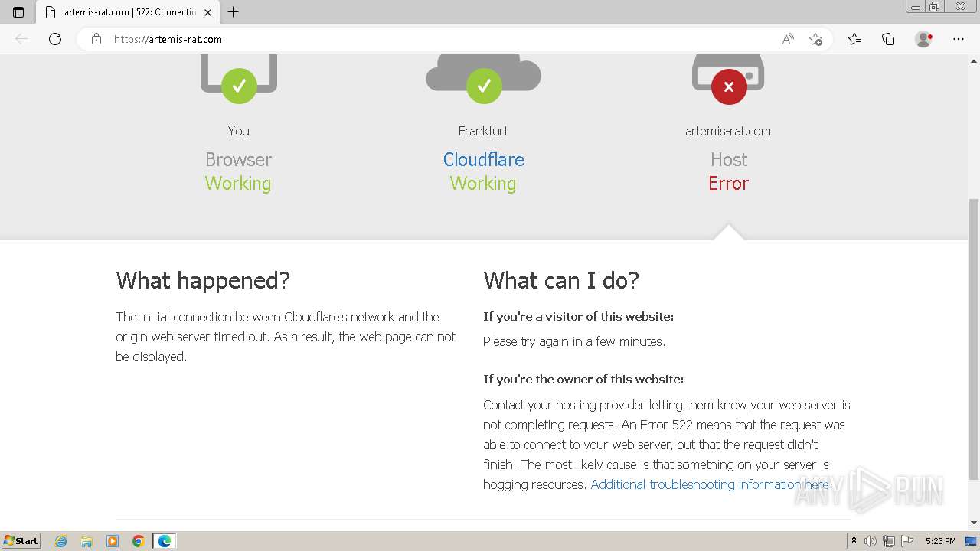Open the user profile avatar
980x551 pixels.
point(924,39)
